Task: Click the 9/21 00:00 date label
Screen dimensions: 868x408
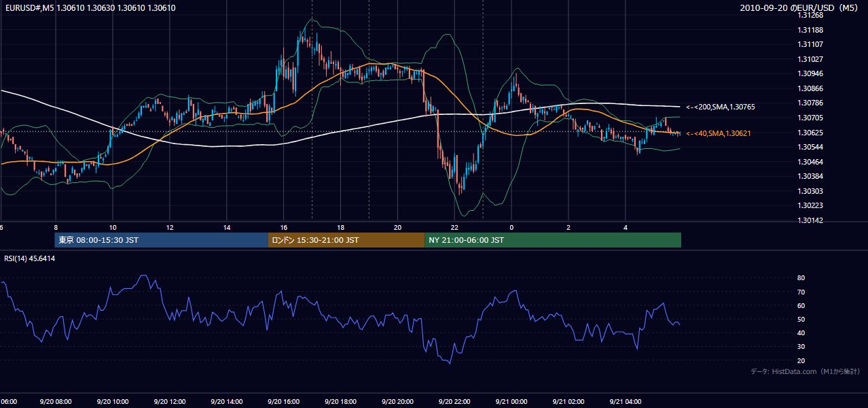Action: point(512,402)
